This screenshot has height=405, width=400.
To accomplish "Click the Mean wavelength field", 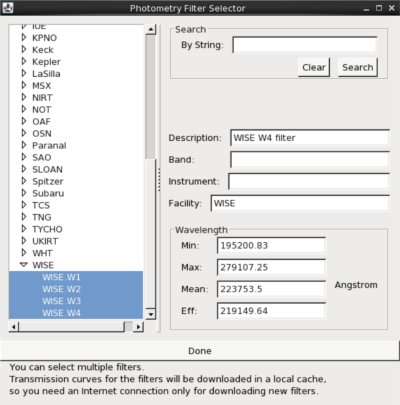I will pos(271,289).
